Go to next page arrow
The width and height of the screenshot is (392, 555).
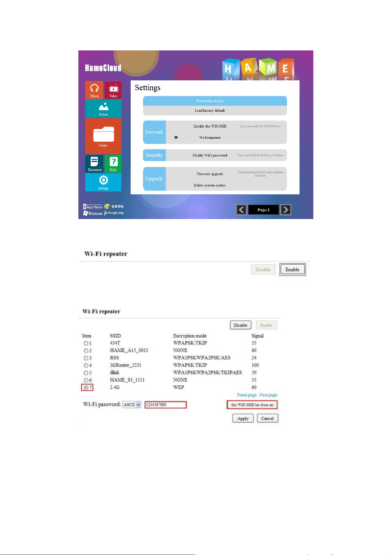tap(286, 210)
